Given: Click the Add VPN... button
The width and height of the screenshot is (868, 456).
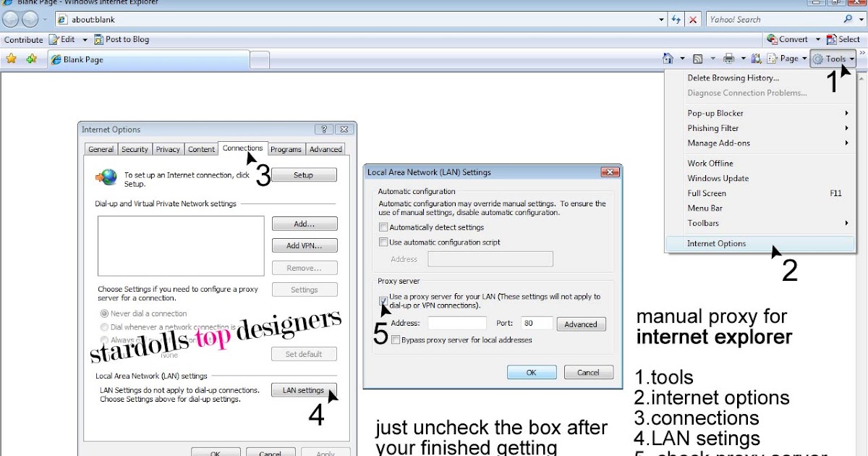Looking at the screenshot, I should pyautogui.click(x=305, y=246).
